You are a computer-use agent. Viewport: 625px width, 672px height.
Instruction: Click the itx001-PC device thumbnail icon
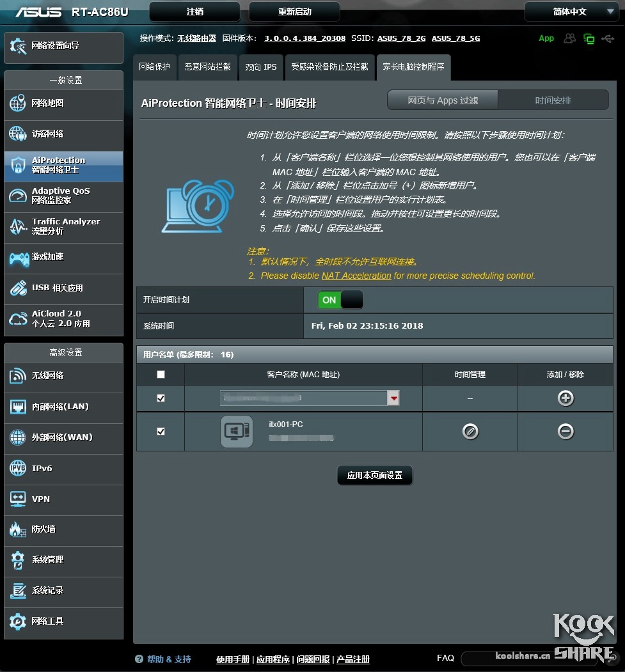click(x=237, y=432)
